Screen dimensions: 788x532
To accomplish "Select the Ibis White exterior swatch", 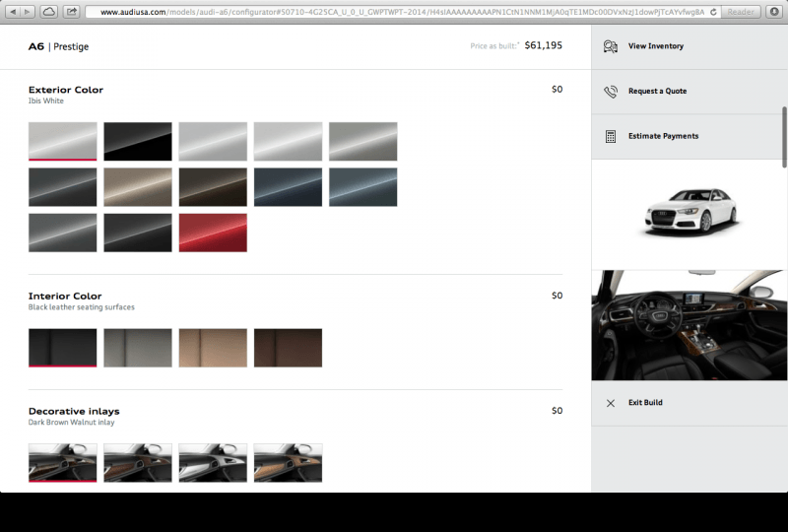I will [x=63, y=141].
